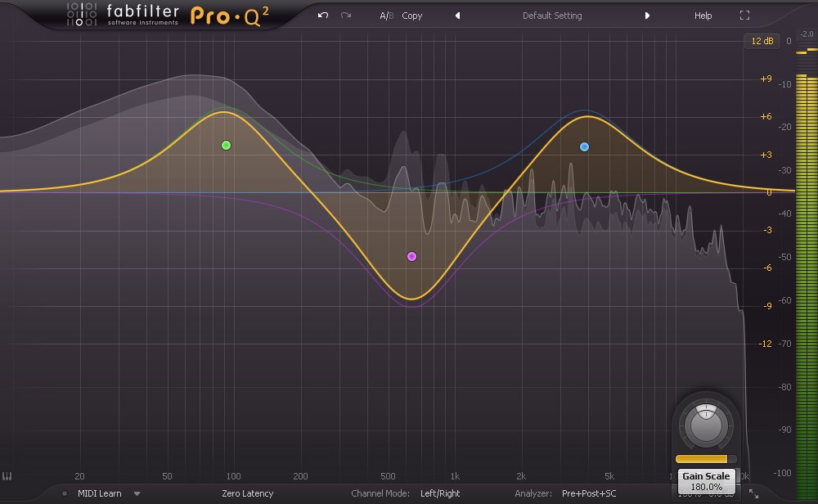
Task: Open the 12 dB display range selector
Action: 762,41
